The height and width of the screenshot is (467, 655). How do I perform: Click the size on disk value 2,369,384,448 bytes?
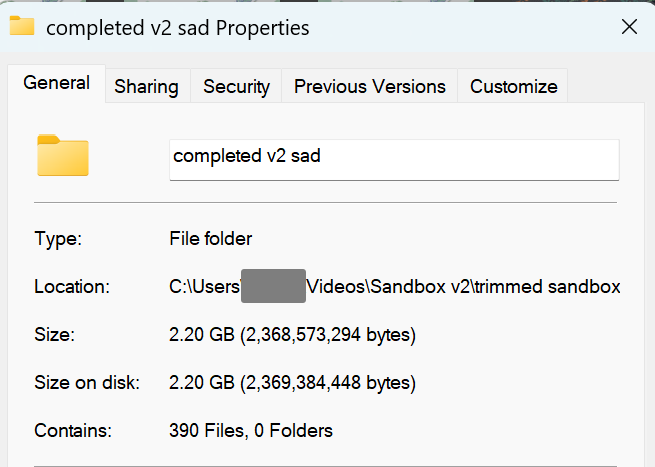click(292, 383)
